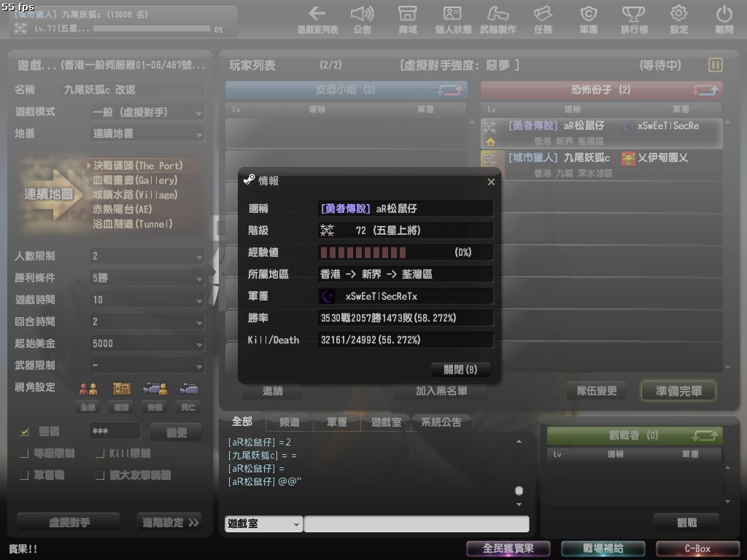Enable the Kill限制 checkbox
Screen dimensions: 747x560
click(100, 454)
